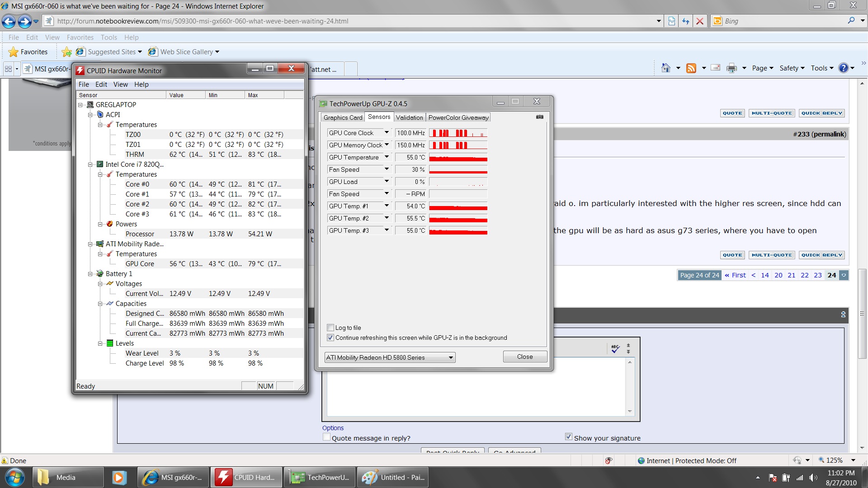Click the GPU Temperature sensor graph

(x=458, y=157)
